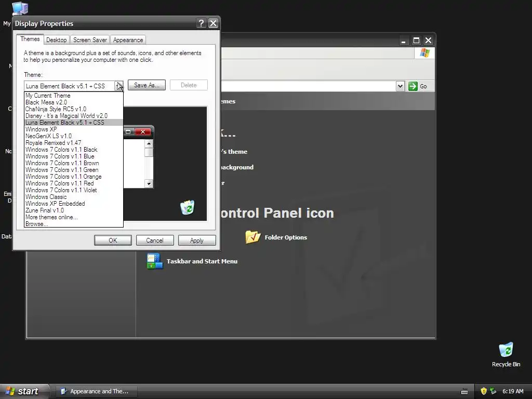Screen dimensions: 532x399
Task: Choose Royale Remixed v1.47 theme
Action: point(74,143)
